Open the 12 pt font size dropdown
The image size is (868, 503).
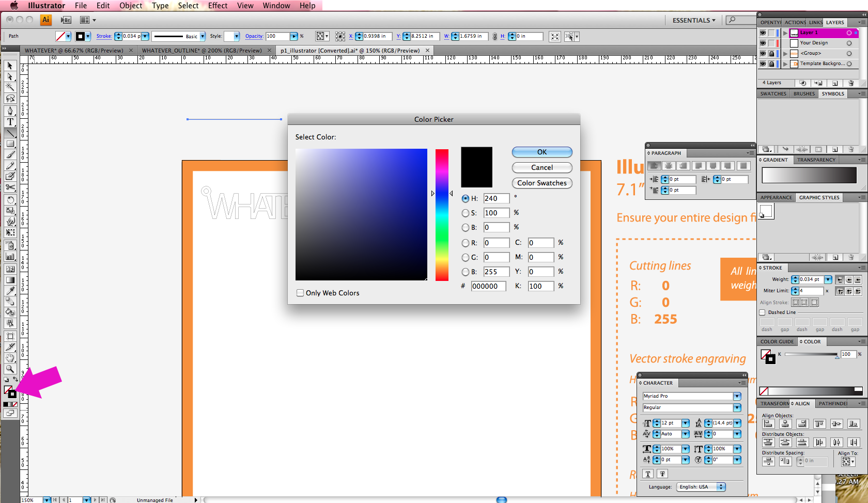click(686, 423)
